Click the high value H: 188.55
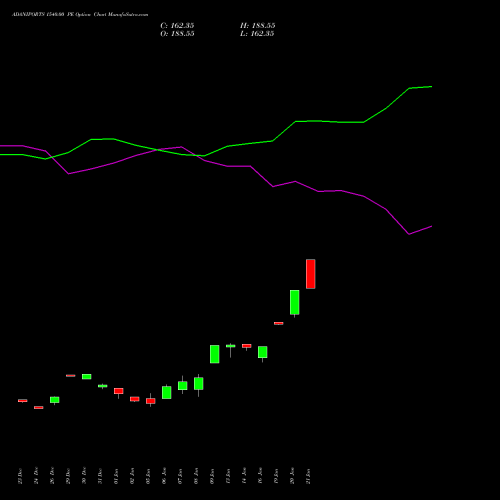 click(257, 26)
